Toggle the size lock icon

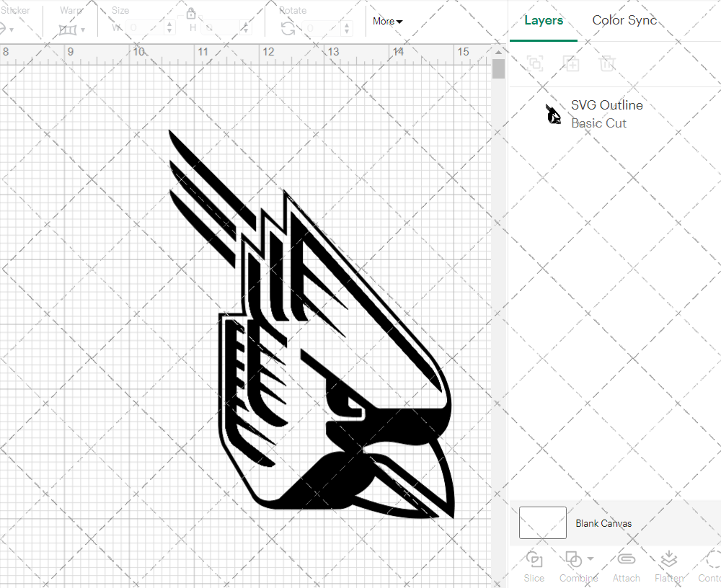pyautogui.click(x=191, y=13)
